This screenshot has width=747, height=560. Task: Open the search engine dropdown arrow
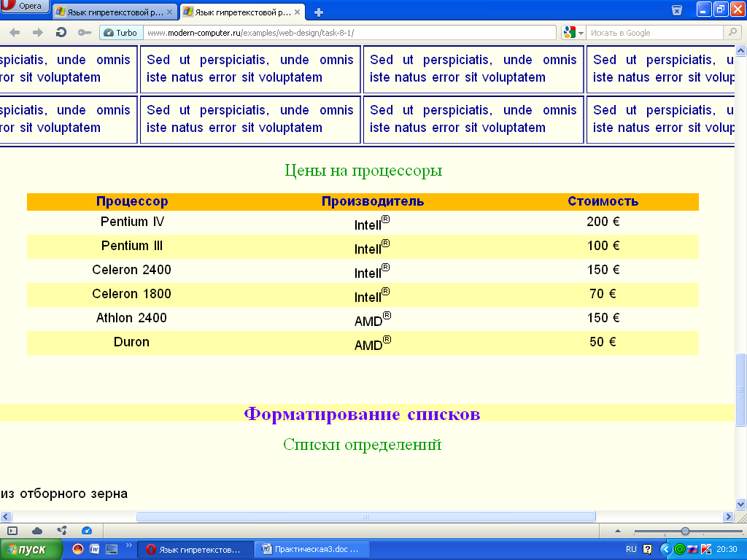click(x=581, y=33)
